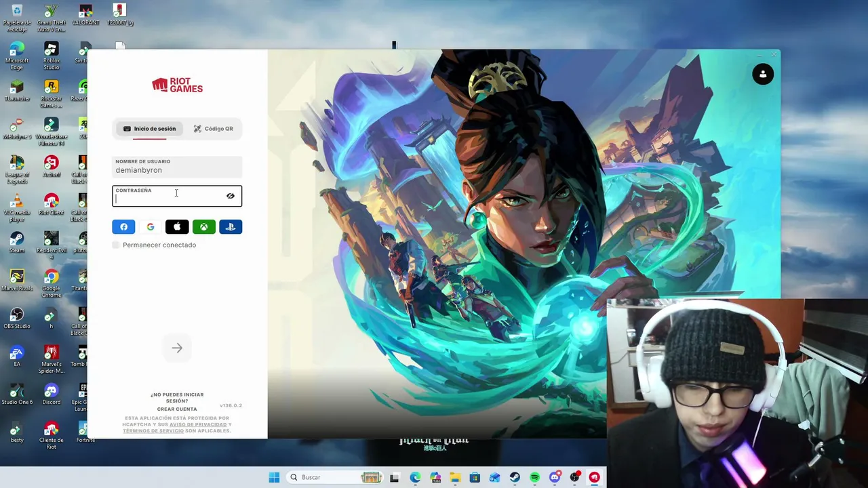Select the Cliente de Riot desktop icon
868x488 pixels.
click(51, 436)
